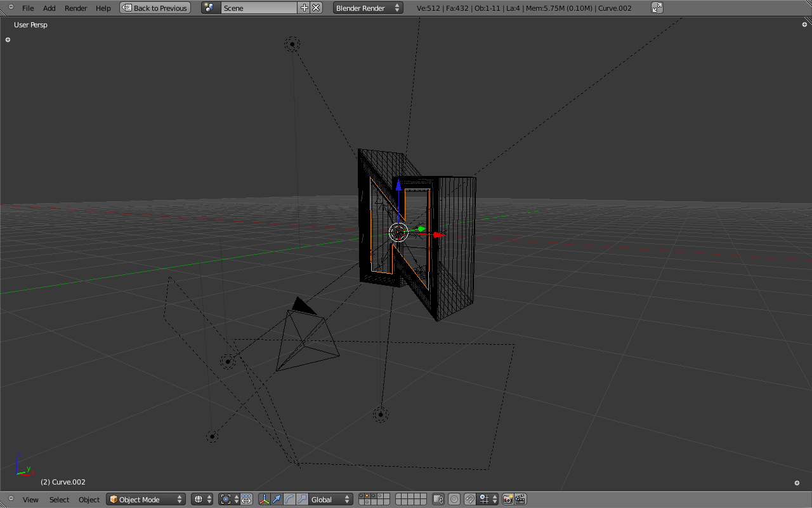
Task: Click the OpenGL render image camera icon
Action: coord(508,500)
